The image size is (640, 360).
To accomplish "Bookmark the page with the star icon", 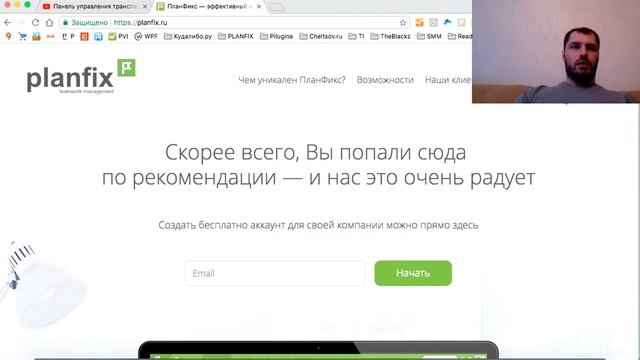I will pos(402,22).
